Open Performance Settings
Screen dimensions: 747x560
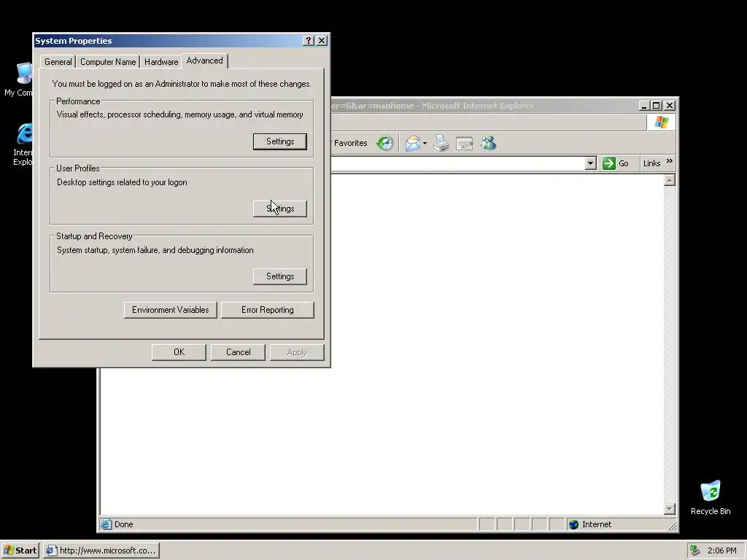(x=280, y=141)
